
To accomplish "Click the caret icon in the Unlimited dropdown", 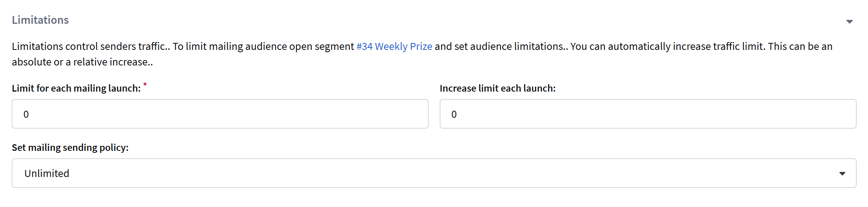I will 842,173.
